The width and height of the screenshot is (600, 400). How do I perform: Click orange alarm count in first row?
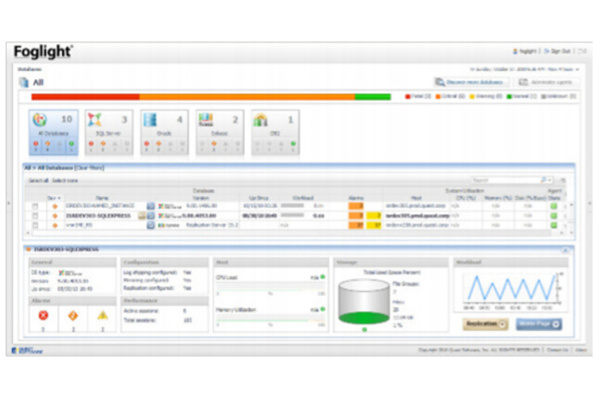coord(356,206)
